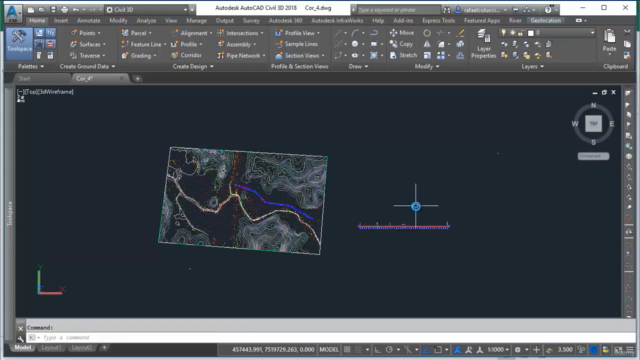Click the Offset modify icon
The height and width of the screenshot is (360, 640).
point(460,55)
